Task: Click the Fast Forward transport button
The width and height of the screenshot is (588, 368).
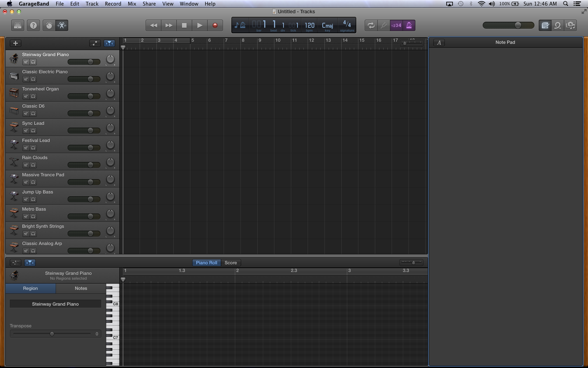Action: click(169, 25)
